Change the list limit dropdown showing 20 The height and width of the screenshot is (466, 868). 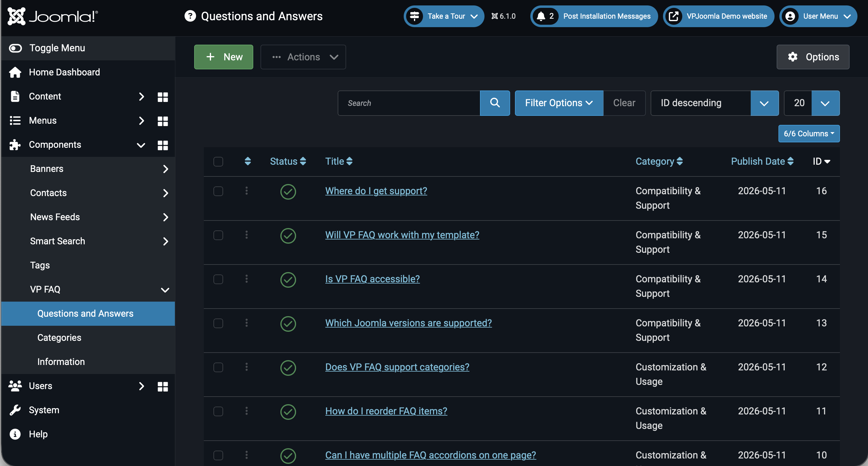pyautogui.click(x=811, y=103)
